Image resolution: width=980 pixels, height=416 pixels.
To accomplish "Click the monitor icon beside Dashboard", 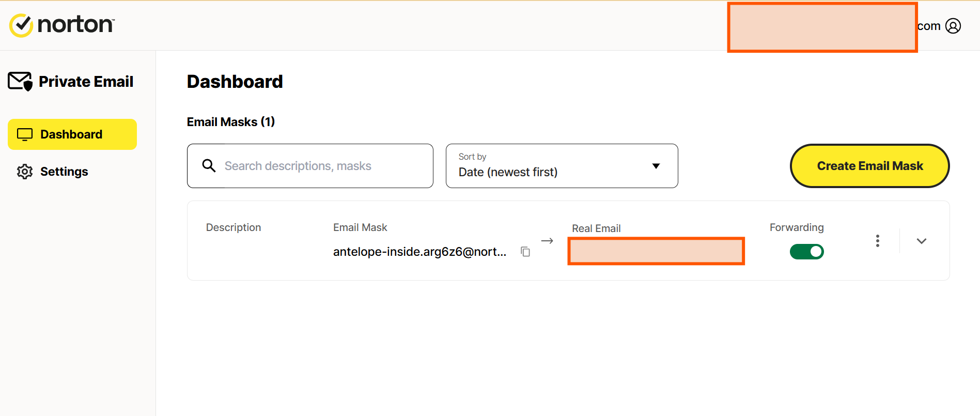I will point(25,134).
